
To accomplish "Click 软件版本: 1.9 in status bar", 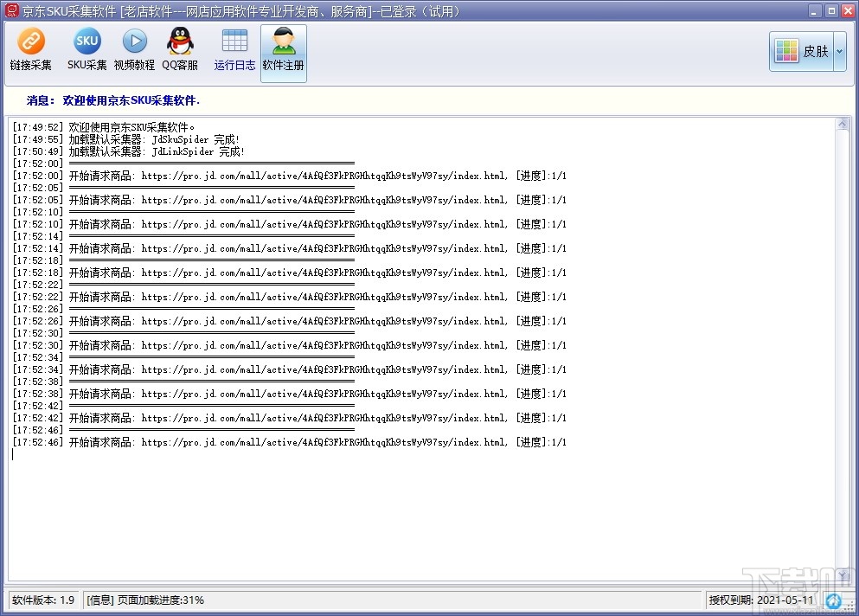I will click(x=43, y=600).
